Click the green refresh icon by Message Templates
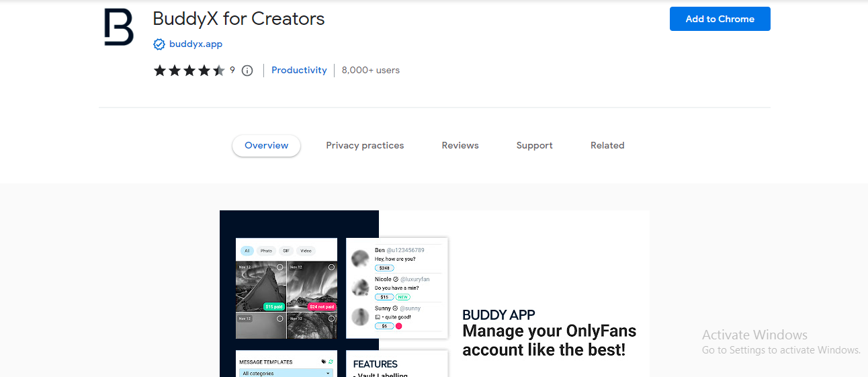The height and width of the screenshot is (377, 868). click(331, 362)
